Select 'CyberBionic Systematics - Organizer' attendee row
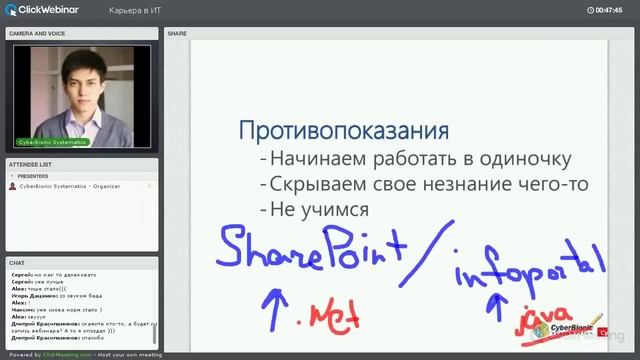 click(82, 186)
